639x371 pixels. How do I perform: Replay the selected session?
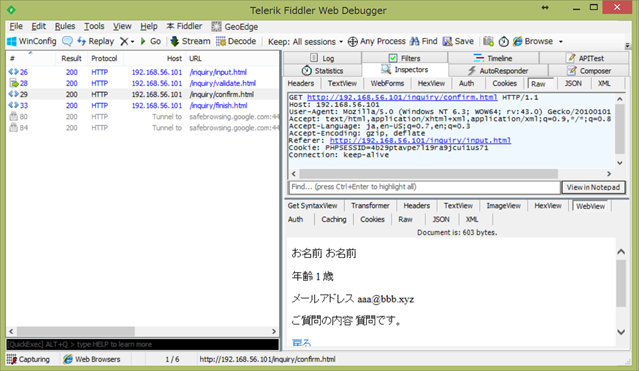[x=96, y=41]
